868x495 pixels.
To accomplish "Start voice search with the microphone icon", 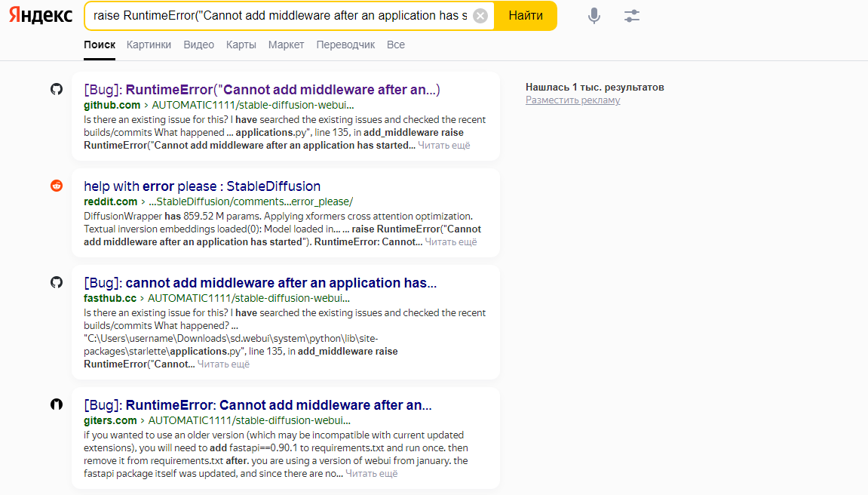I will [x=594, y=16].
